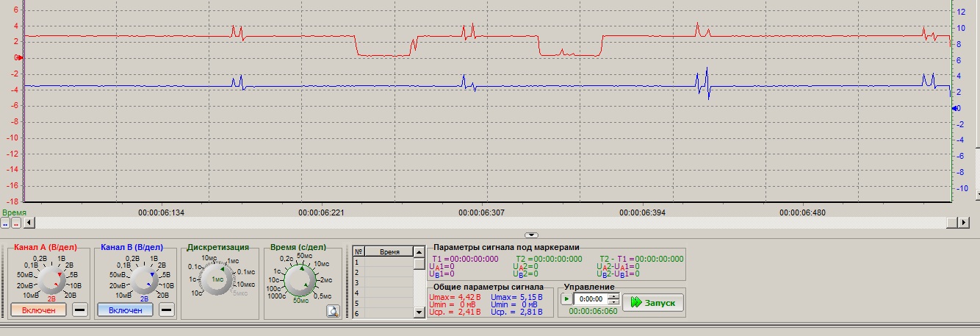The height and width of the screenshot is (336, 980).
Task: Select 0,5мс on time dial
Action: (x=323, y=296)
